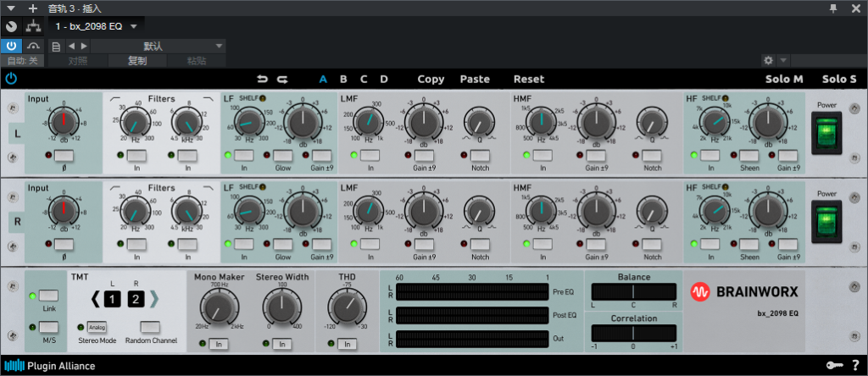Toggle the blue host power button
Screen dimensions: 868x376
click(x=11, y=46)
